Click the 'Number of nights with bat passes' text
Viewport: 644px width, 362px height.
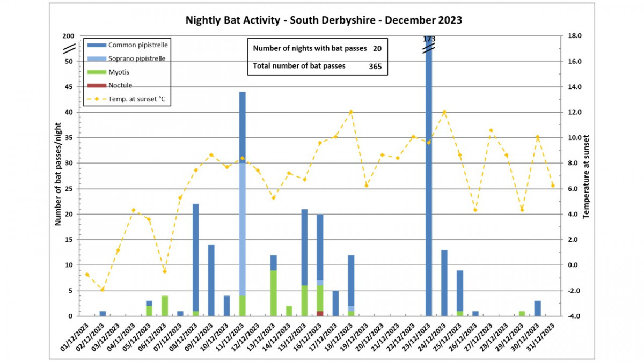click(310, 48)
